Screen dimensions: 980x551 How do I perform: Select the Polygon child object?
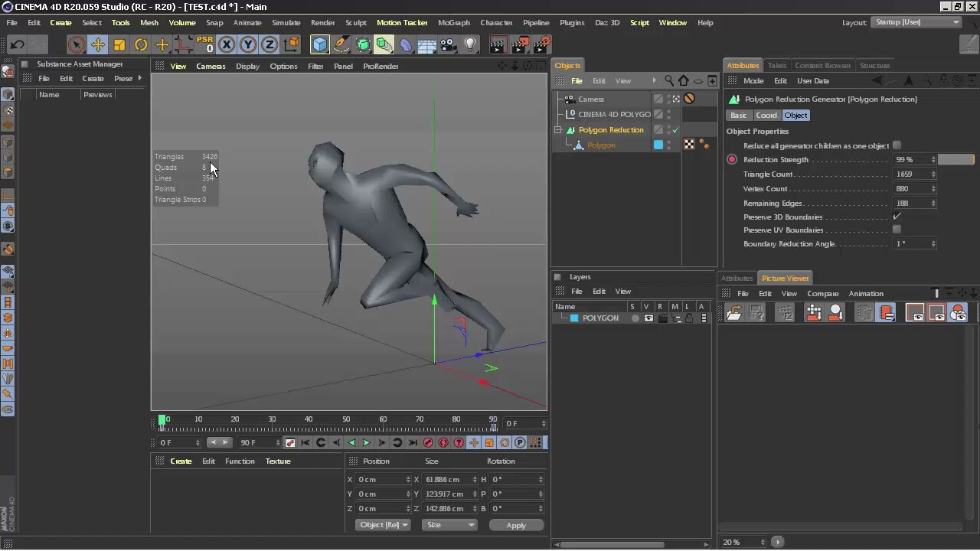tap(601, 145)
